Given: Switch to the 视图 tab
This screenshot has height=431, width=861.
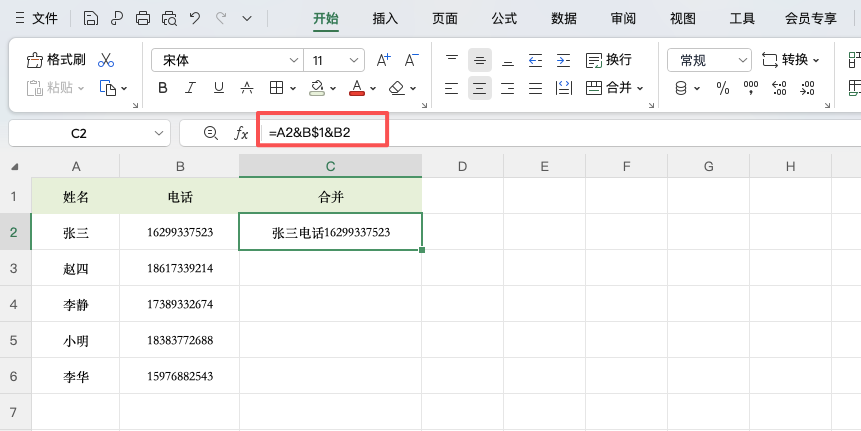Looking at the screenshot, I should click(x=683, y=19).
